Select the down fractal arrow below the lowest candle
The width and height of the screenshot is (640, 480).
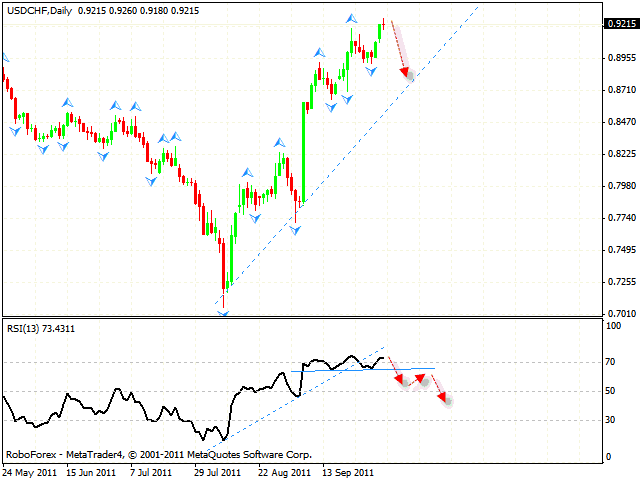tap(223, 313)
